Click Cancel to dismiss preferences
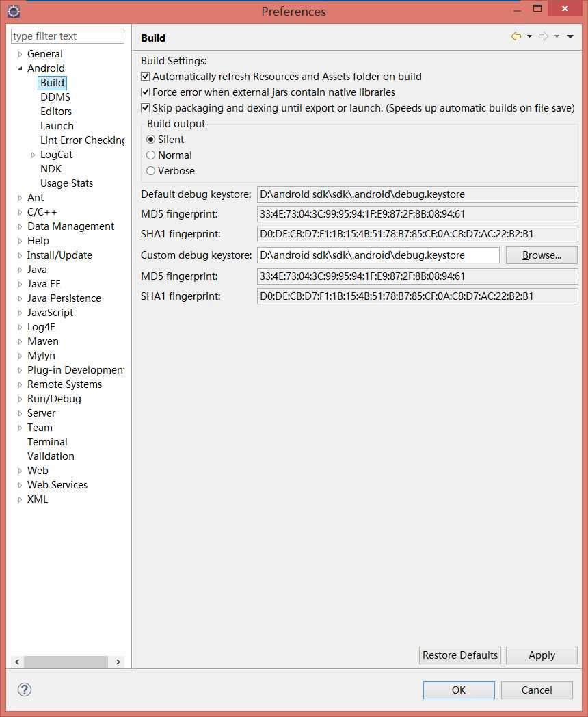Image resolution: width=588 pixels, height=717 pixels. point(537,690)
